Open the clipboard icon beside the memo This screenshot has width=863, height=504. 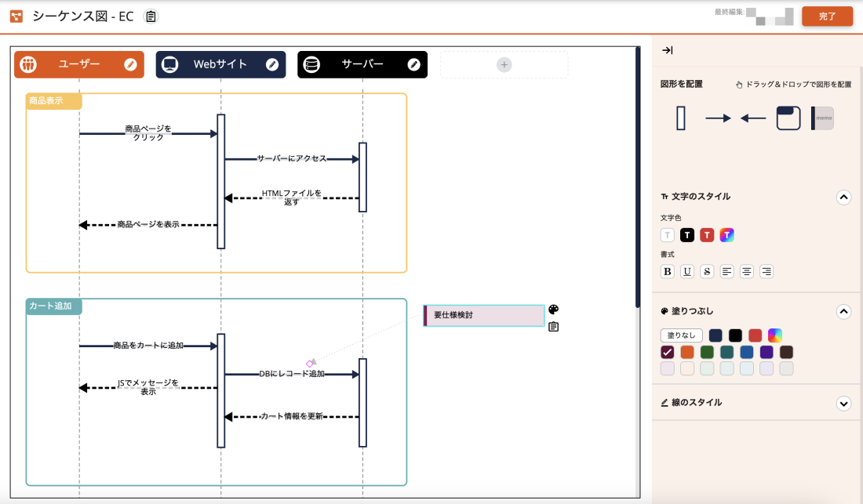[554, 327]
